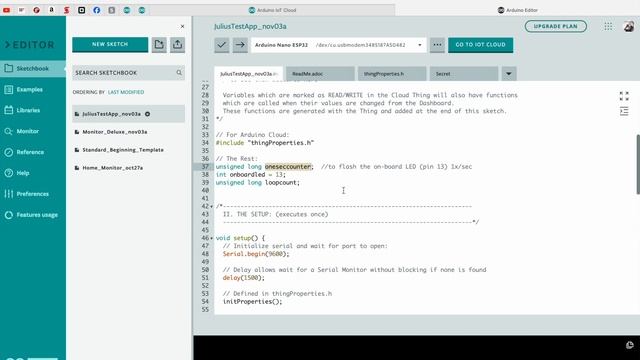
Task: Click GO TO IOT CLOUD button
Action: [480, 45]
